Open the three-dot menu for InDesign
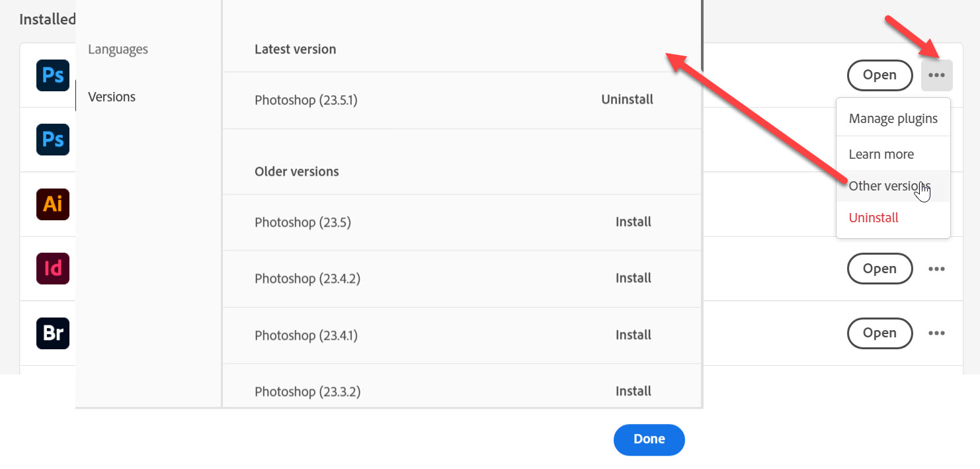 click(x=936, y=269)
